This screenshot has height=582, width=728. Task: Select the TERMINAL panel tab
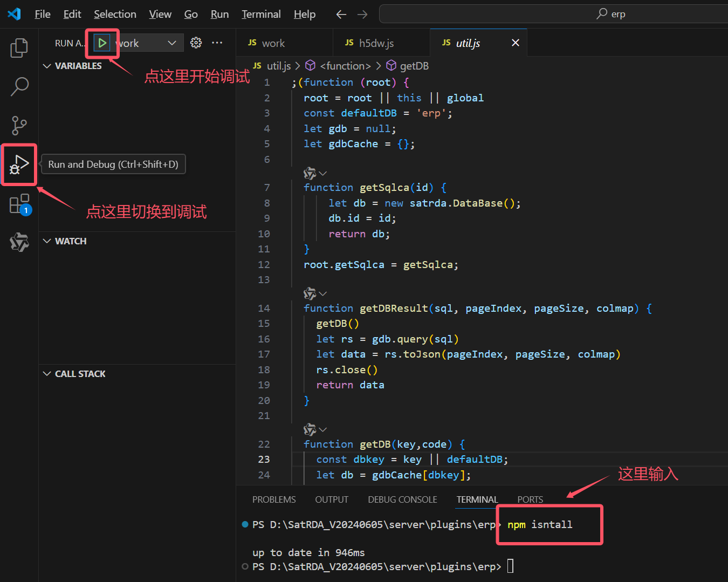point(477,499)
